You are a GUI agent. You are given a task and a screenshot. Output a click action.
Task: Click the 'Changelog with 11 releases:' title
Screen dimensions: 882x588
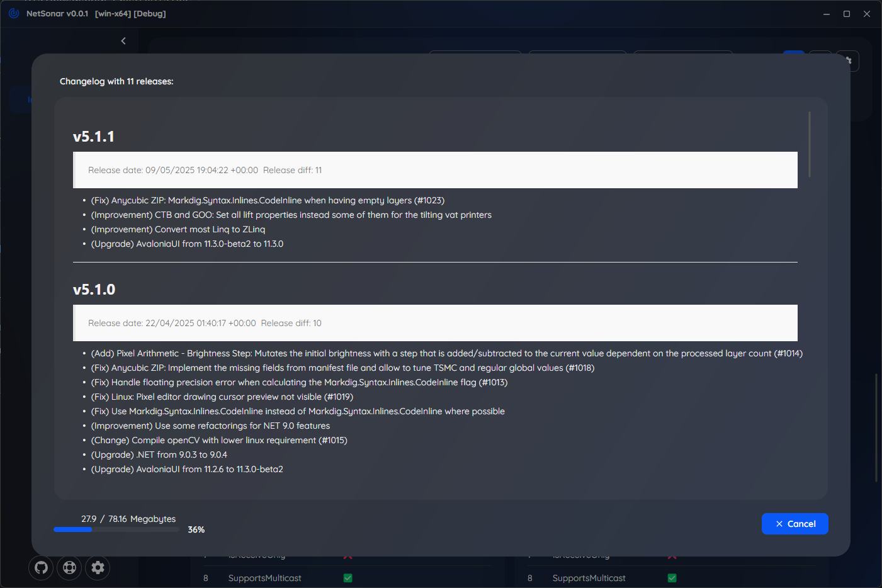click(x=116, y=81)
